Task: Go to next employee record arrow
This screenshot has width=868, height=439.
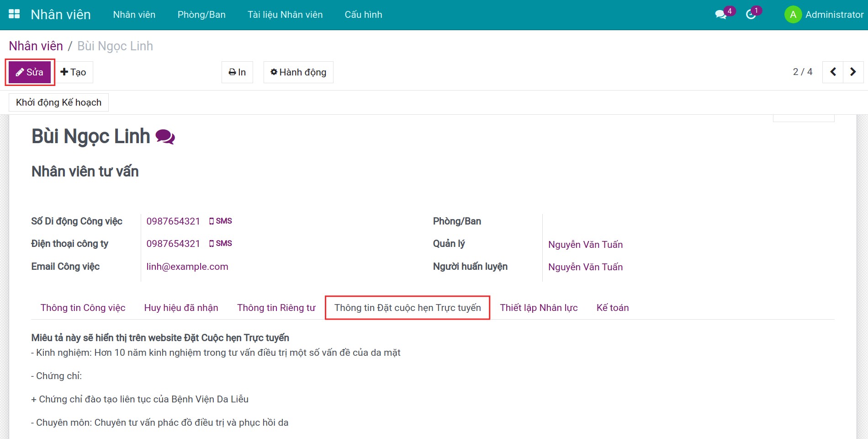Action: [853, 72]
